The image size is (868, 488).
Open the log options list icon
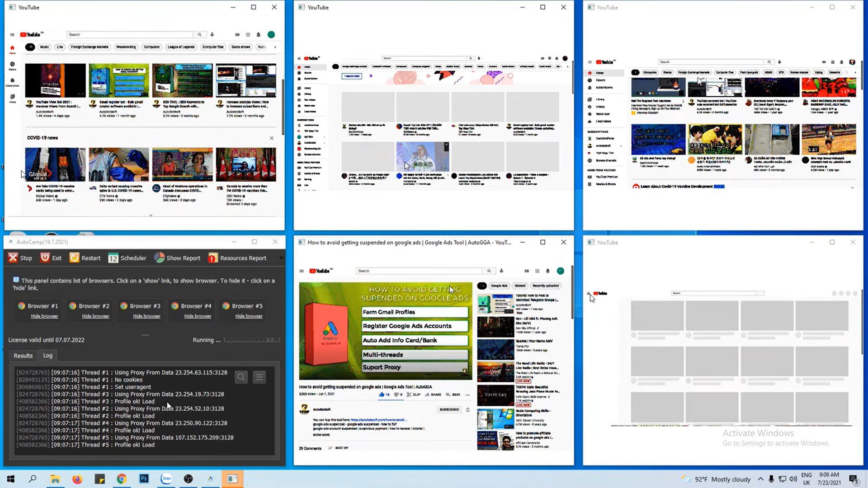coord(259,377)
